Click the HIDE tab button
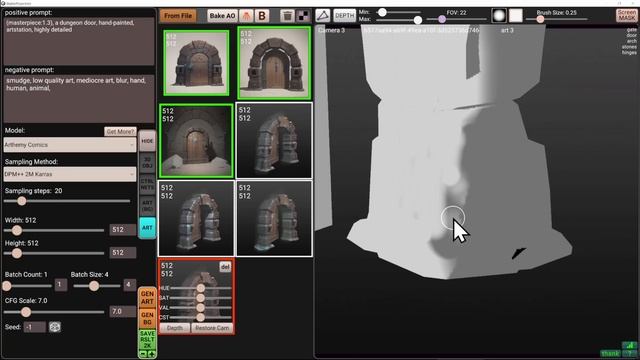 pos(147,141)
